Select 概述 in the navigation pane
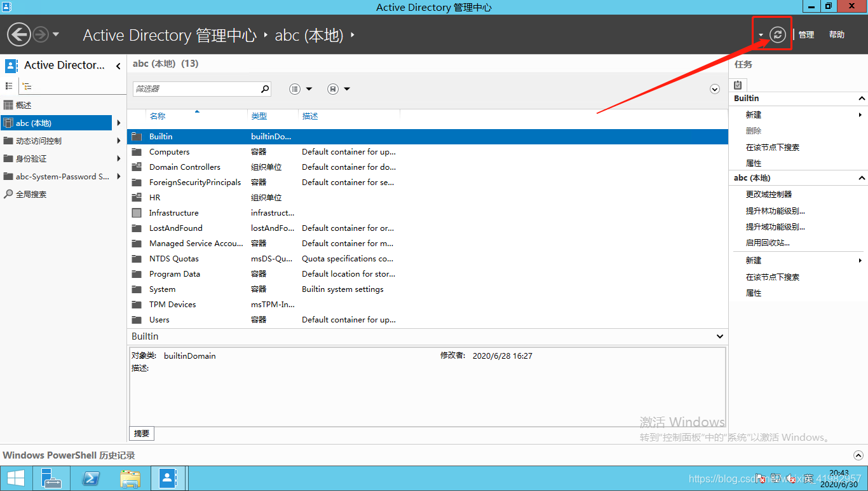868x491 pixels. (24, 105)
